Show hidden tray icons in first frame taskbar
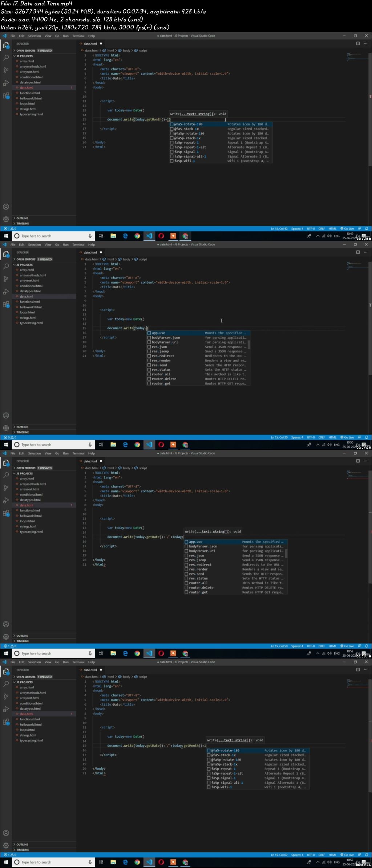The image size is (372, 868). tap(318, 236)
